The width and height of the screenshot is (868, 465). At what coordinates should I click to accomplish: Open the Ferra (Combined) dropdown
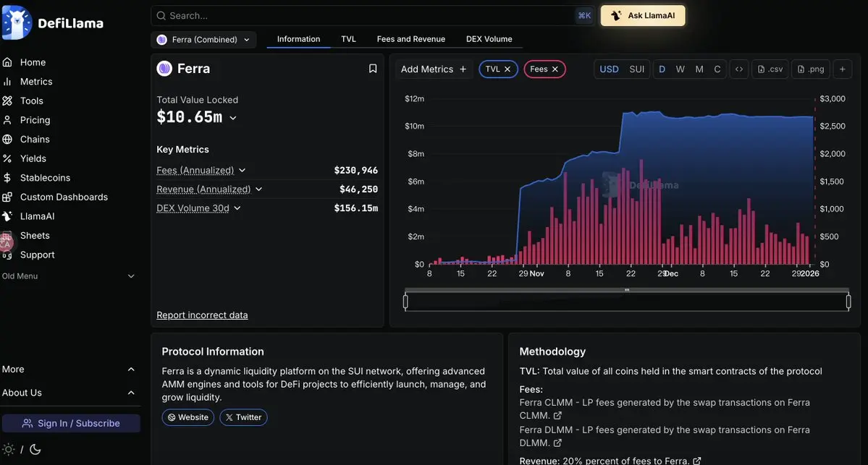click(203, 40)
